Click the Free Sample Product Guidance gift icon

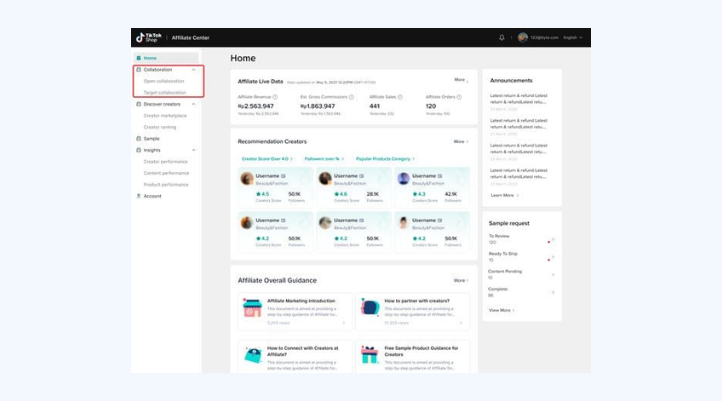point(369,354)
